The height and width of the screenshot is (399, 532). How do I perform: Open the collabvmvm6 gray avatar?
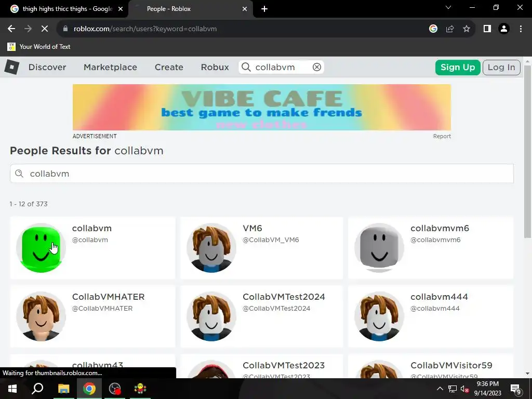tap(379, 248)
